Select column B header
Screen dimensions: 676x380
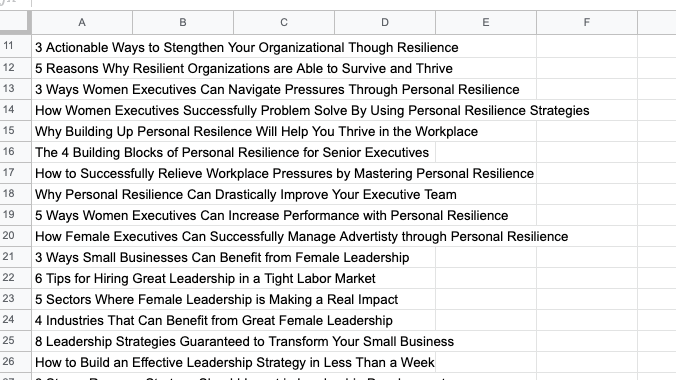[183, 22]
